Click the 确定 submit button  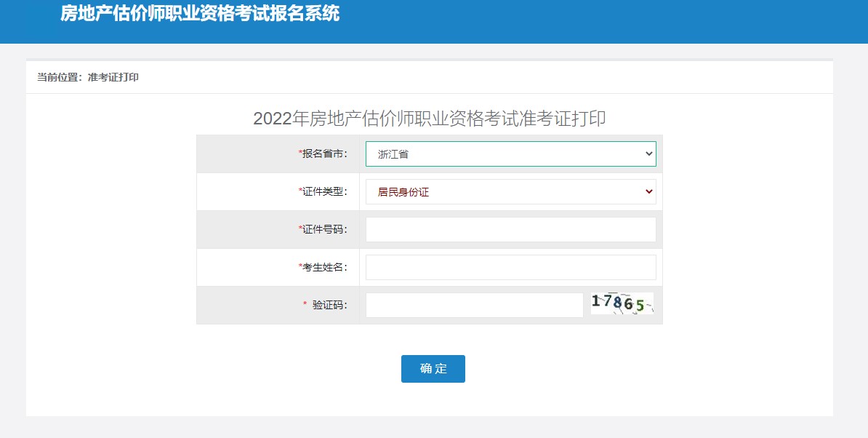433,369
